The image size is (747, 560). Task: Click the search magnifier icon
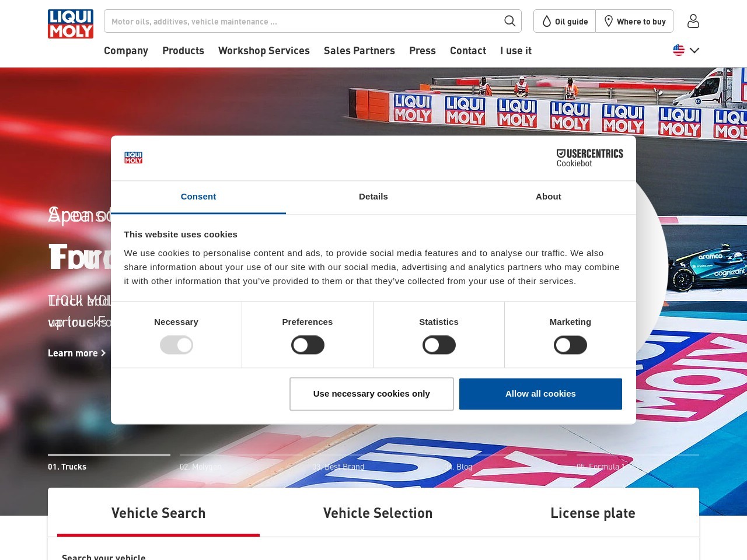point(509,21)
